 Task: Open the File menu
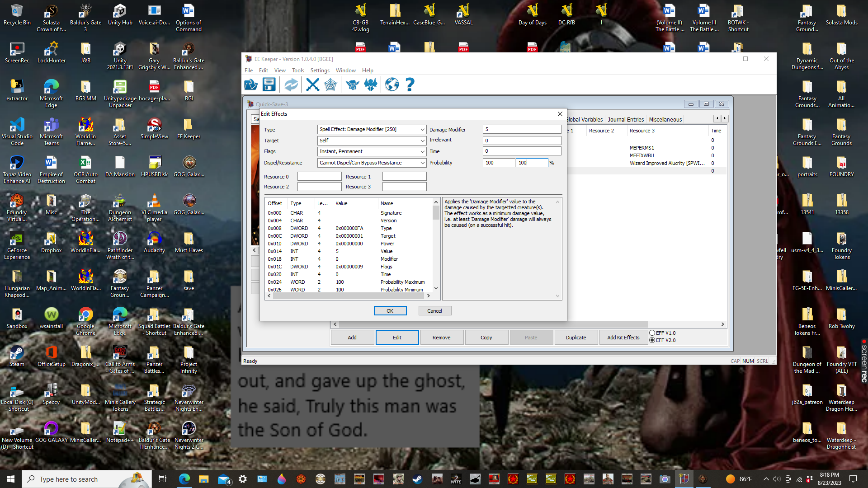pyautogui.click(x=249, y=70)
